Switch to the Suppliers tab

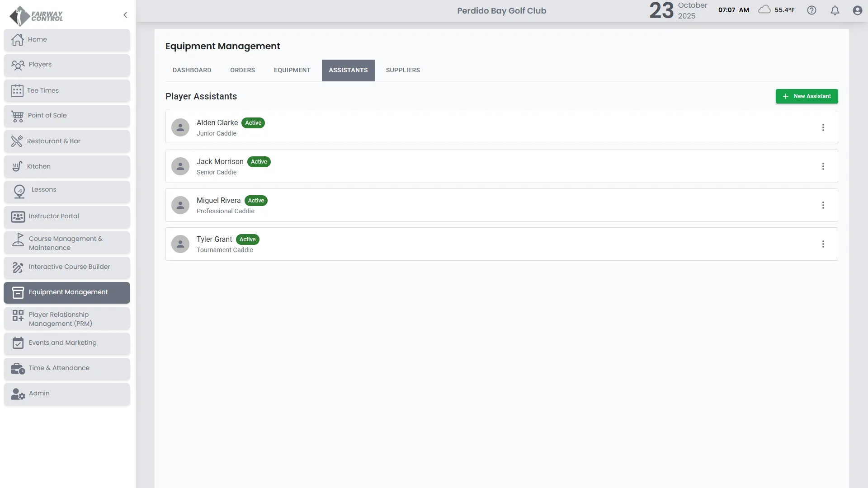coord(402,70)
